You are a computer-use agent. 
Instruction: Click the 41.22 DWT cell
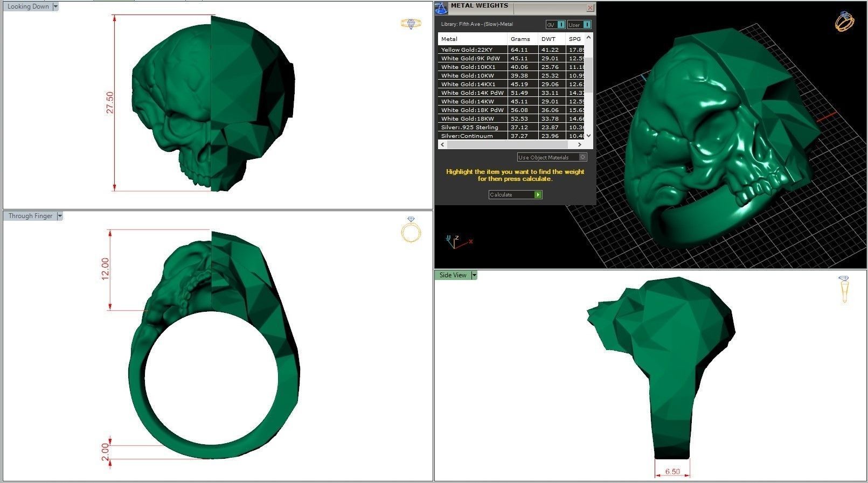click(552, 50)
